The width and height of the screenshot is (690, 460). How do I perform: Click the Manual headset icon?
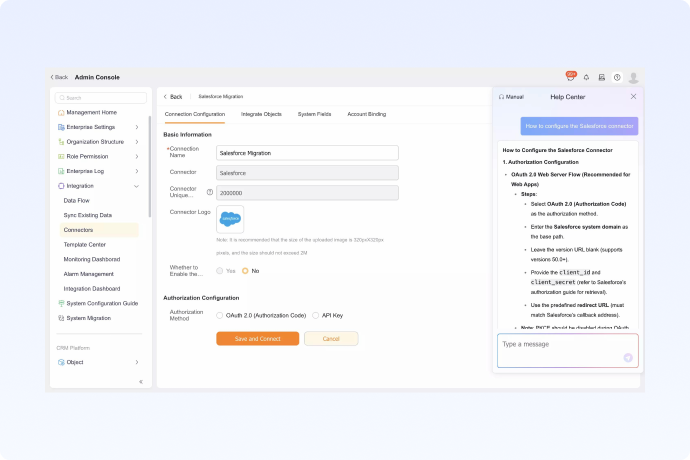[x=501, y=97]
